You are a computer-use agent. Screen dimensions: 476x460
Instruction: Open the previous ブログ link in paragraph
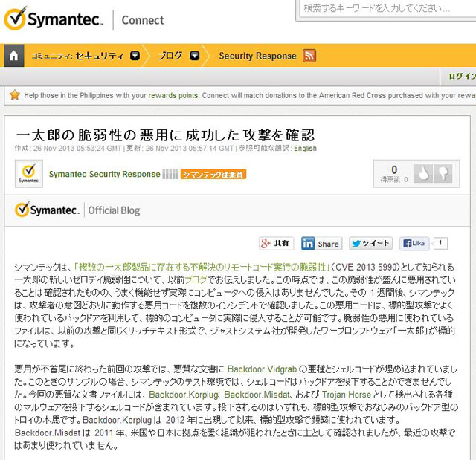coord(196,279)
